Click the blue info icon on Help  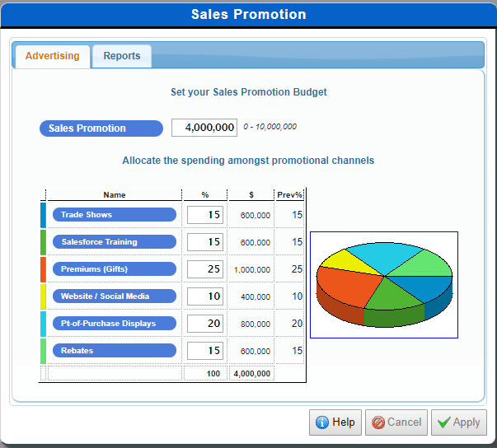pos(322,422)
